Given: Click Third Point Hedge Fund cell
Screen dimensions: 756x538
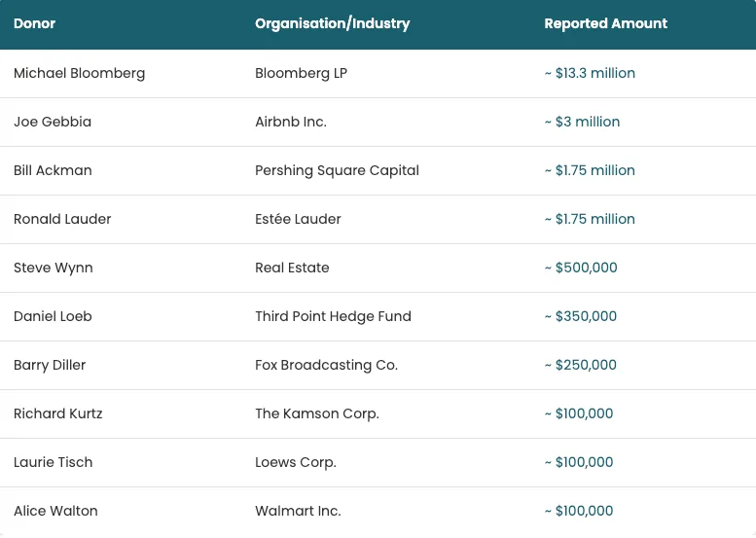Looking at the screenshot, I should (333, 316).
